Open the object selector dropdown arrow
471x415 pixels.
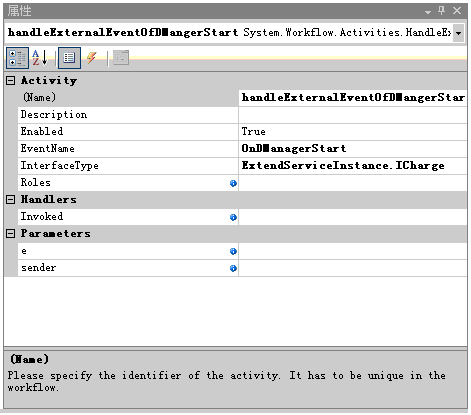point(459,33)
